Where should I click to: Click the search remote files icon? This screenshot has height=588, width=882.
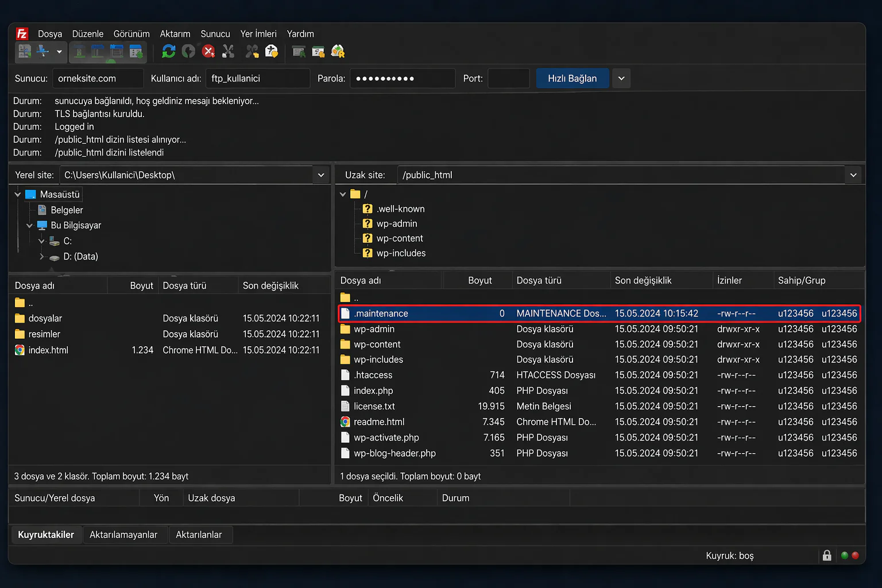click(338, 52)
